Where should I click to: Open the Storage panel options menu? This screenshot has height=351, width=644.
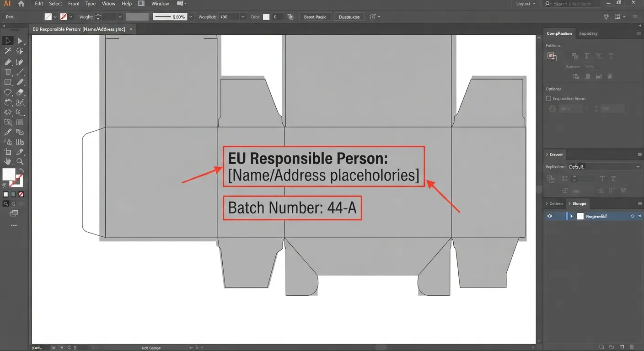tap(639, 203)
